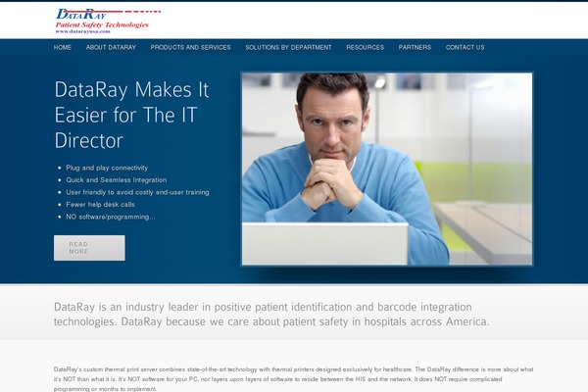Select bullet 'Plug and play connectivity'
588x392 pixels.
(107, 168)
